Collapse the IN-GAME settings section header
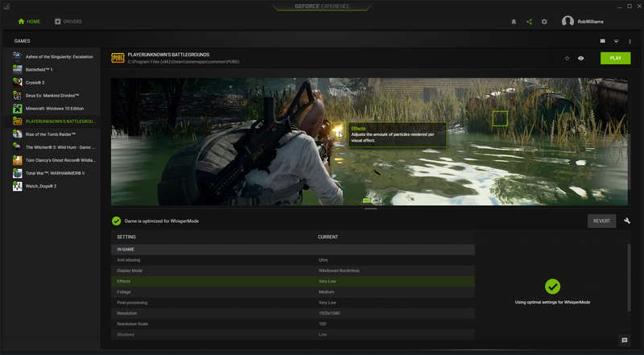 (x=293, y=250)
